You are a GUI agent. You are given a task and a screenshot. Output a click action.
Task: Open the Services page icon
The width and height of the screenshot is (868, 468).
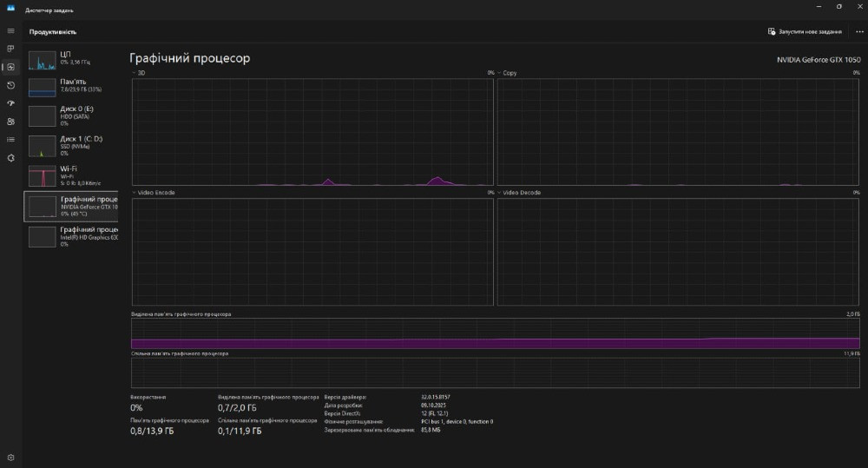(10, 157)
